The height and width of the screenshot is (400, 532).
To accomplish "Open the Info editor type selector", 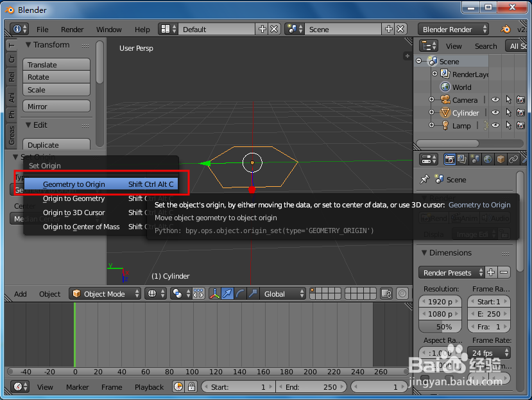I will coord(19,29).
